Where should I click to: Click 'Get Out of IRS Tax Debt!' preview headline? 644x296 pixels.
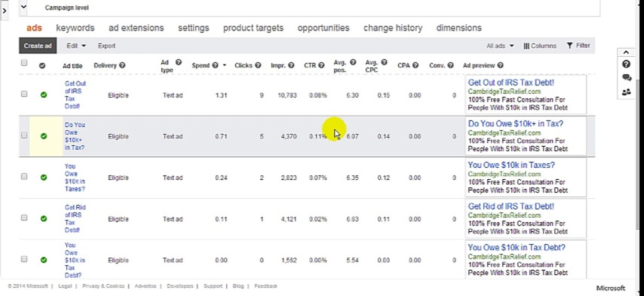(x=511, y=83)
